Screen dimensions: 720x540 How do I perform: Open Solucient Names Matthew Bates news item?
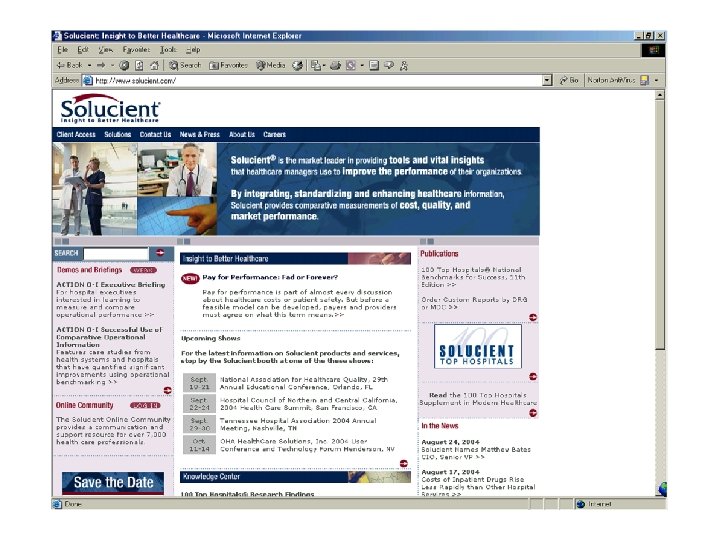click(476, 453)
